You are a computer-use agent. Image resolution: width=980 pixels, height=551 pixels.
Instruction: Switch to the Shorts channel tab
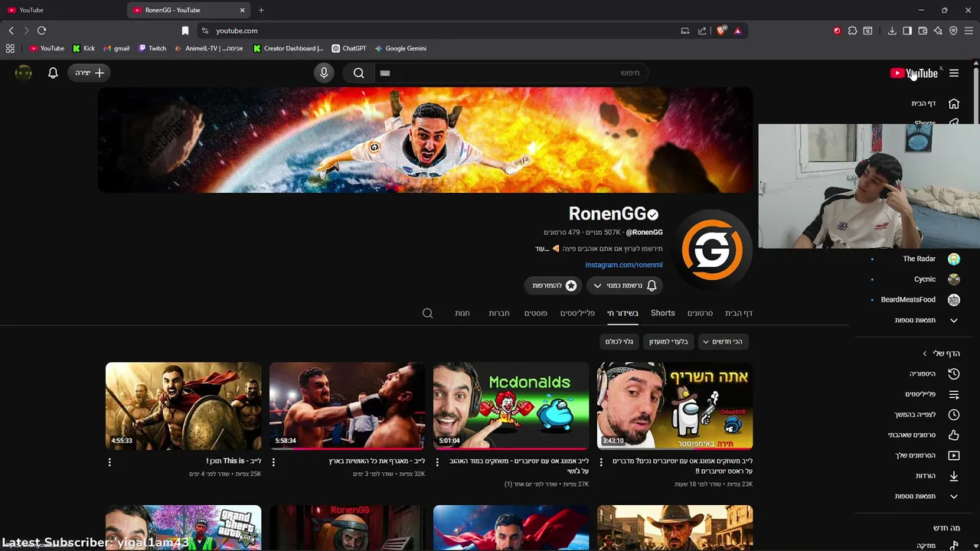[x=663, y=313]
